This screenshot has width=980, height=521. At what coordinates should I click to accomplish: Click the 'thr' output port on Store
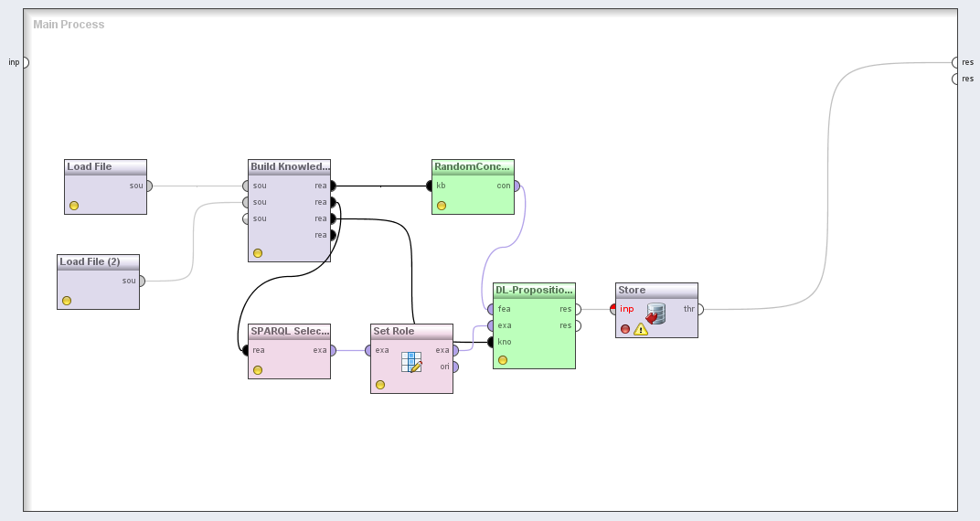click(700, 309)
